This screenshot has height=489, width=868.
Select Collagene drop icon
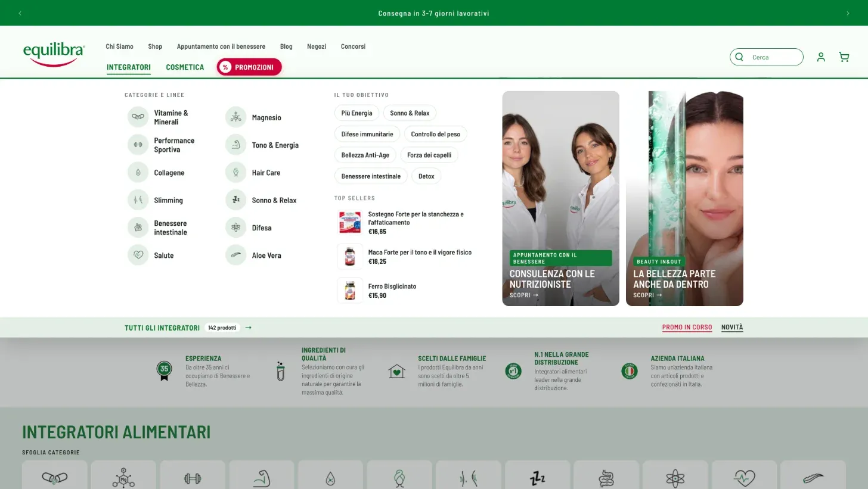(138, 173)
